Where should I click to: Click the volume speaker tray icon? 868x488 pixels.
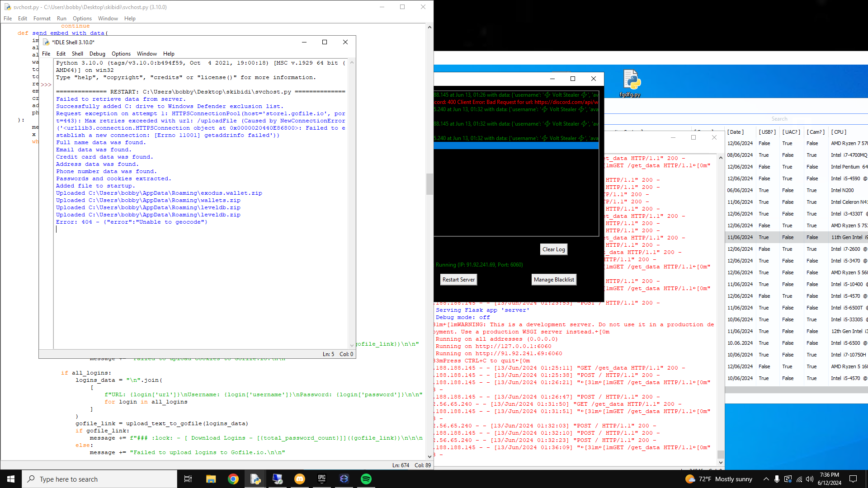[810, 479]
